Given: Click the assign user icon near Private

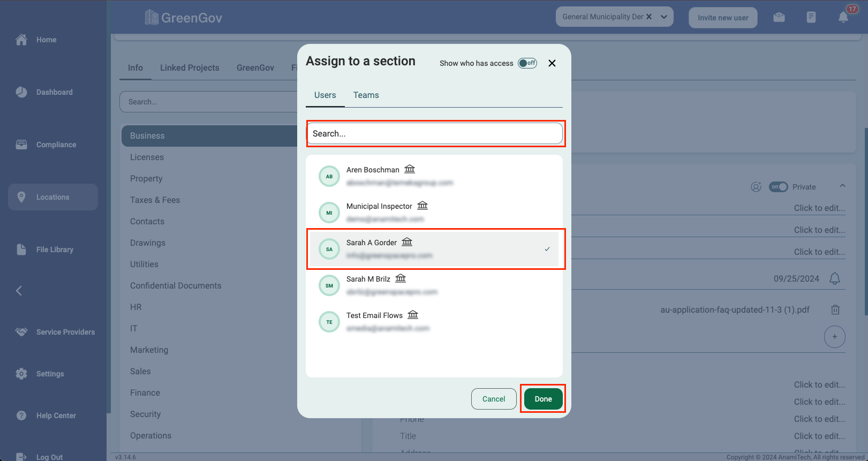Looking at the screenshot, I should (756, 187).
